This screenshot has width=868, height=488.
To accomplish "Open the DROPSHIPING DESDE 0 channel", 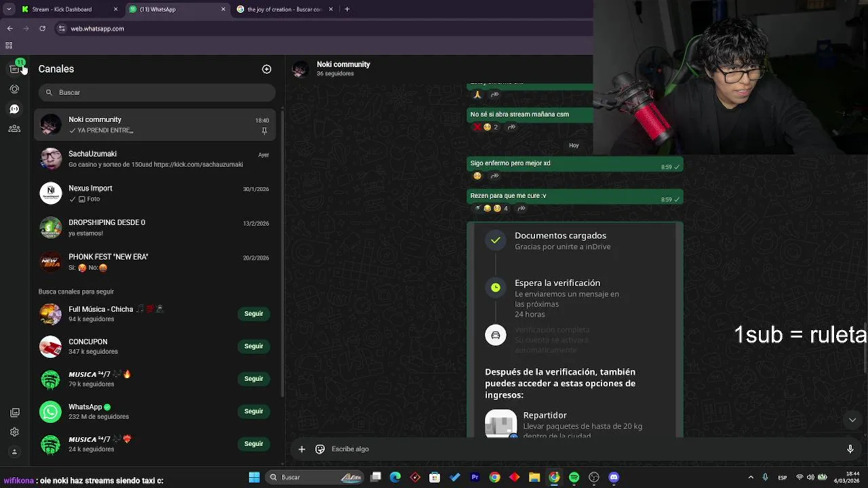I will pos(155,228).
